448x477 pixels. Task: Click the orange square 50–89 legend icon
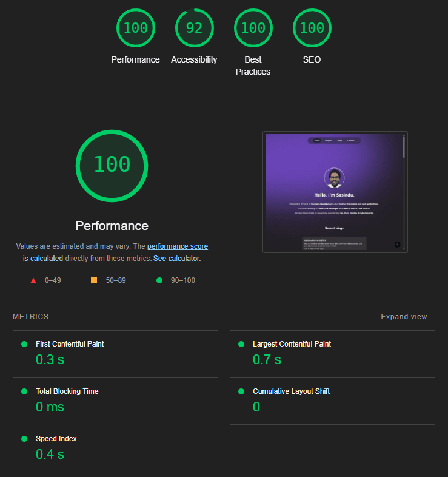pos(94,280)
